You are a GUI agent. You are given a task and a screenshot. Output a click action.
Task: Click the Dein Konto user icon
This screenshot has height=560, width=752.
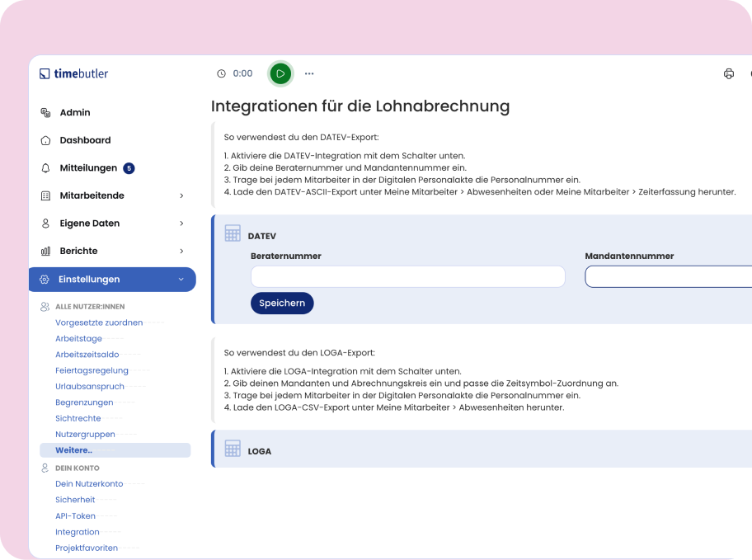[x=45, y=468]
